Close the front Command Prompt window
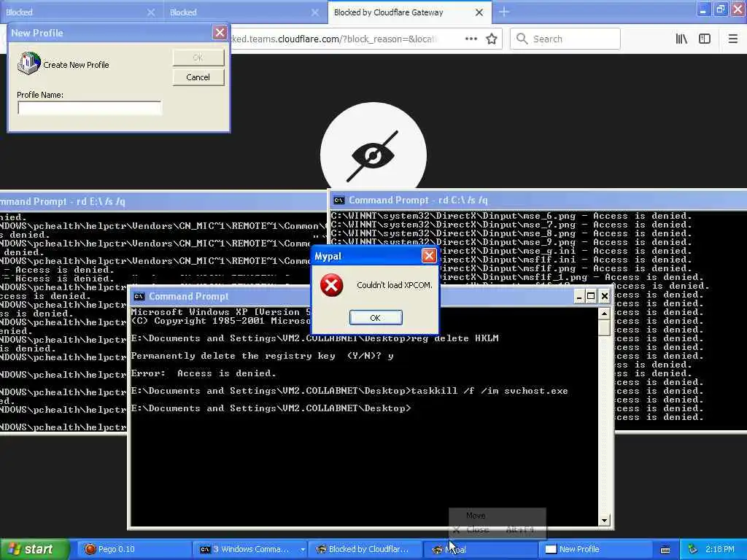The image size is (747, 560). (x=605, y=296)
